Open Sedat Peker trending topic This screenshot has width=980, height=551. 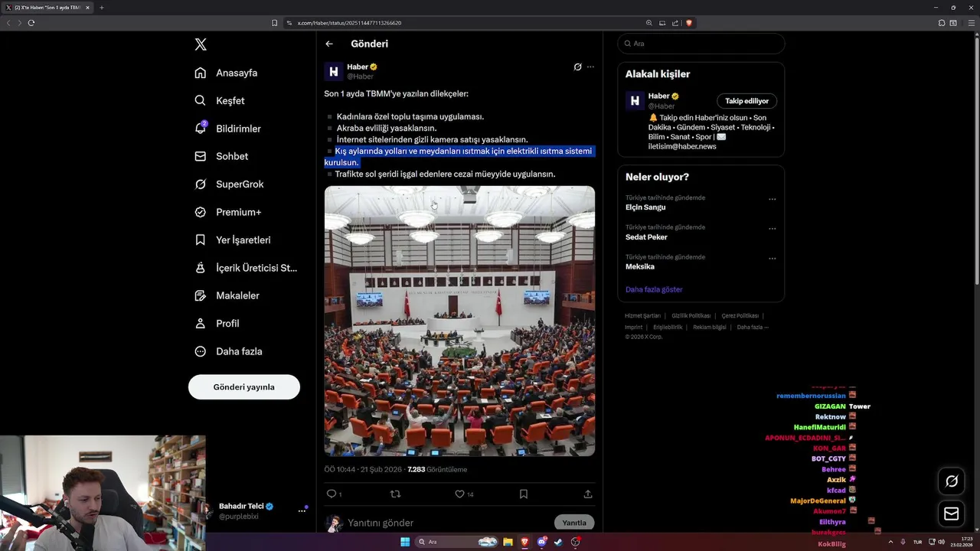(646, 237)
